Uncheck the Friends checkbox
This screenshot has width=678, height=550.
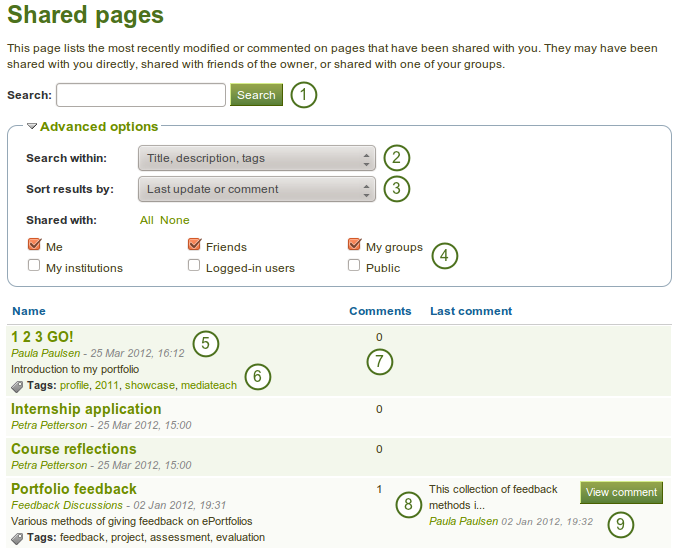[195, 245]
